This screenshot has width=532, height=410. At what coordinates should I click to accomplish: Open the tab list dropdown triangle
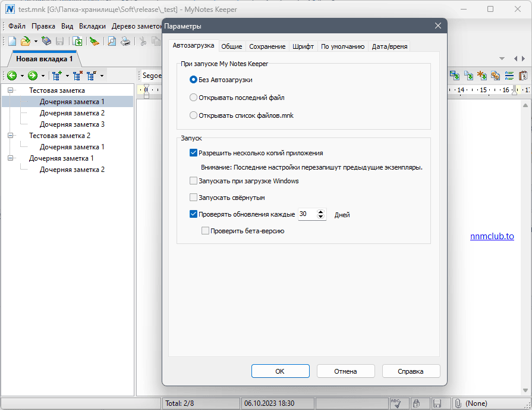click(502, 59)
